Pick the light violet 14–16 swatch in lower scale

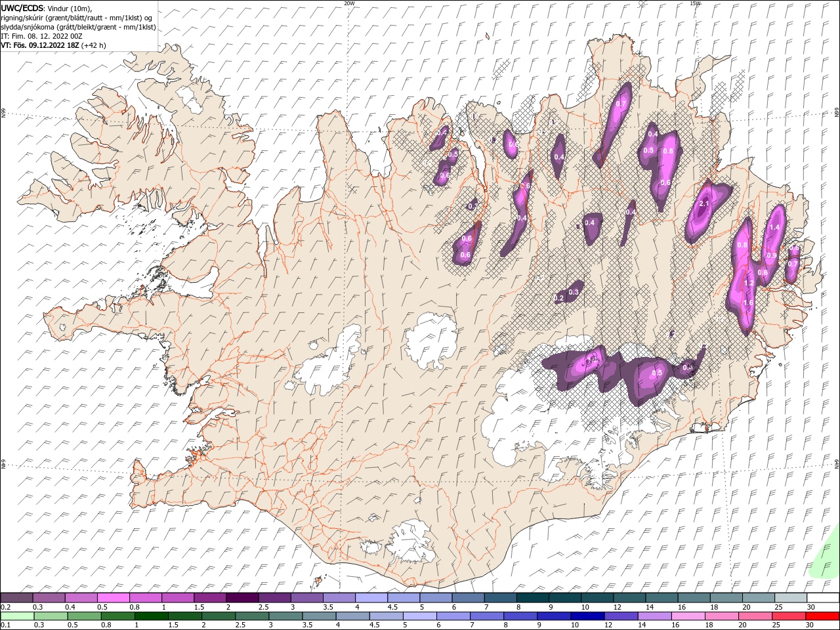(654, 616)
